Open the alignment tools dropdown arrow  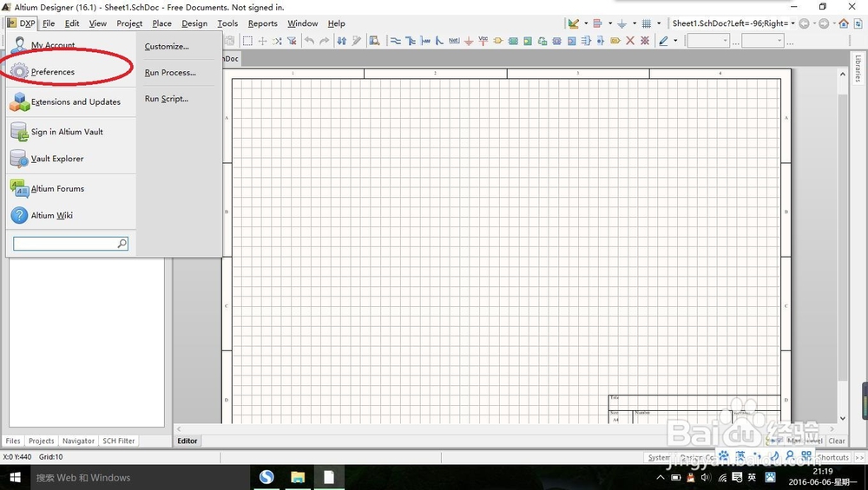(x=610, y=23)
